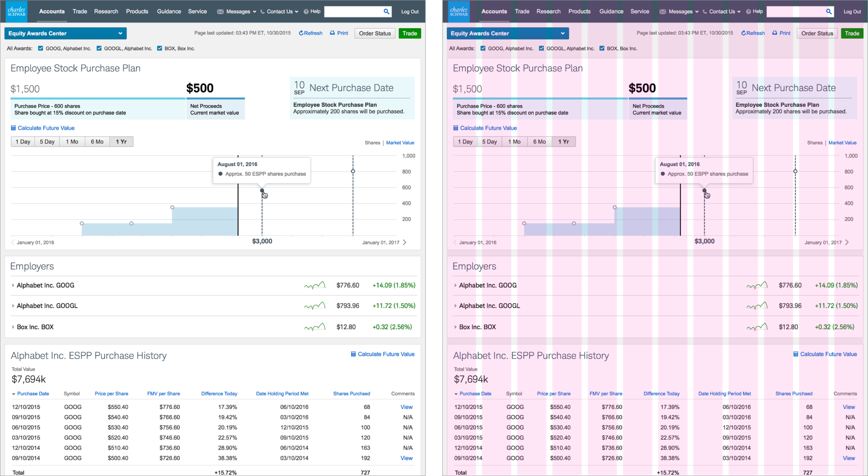
Task: Click the BOX sparkline chart in the grid-overlay mockup
Action: (757, 327)
